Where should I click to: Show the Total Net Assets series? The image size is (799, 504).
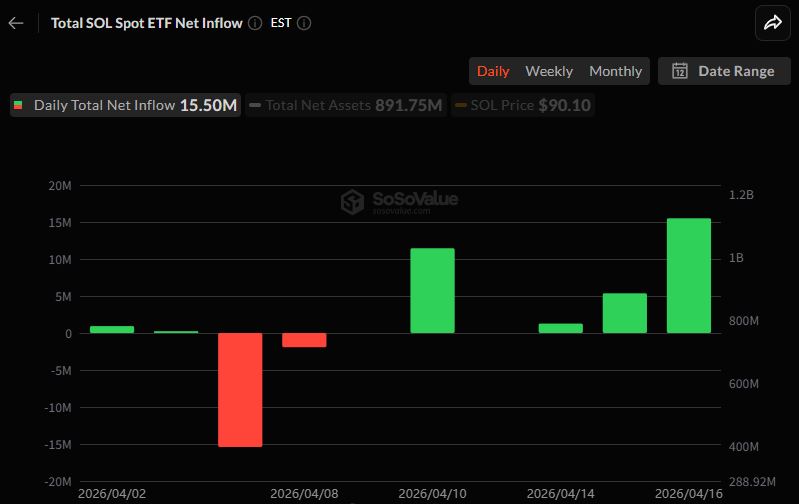(x=345, y=105)
